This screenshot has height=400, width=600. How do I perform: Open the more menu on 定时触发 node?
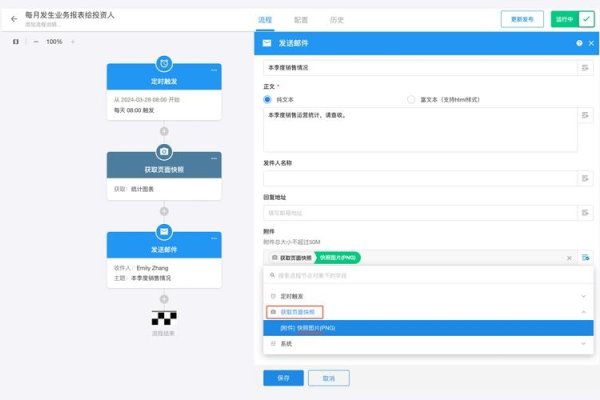(x=214, y=70)
